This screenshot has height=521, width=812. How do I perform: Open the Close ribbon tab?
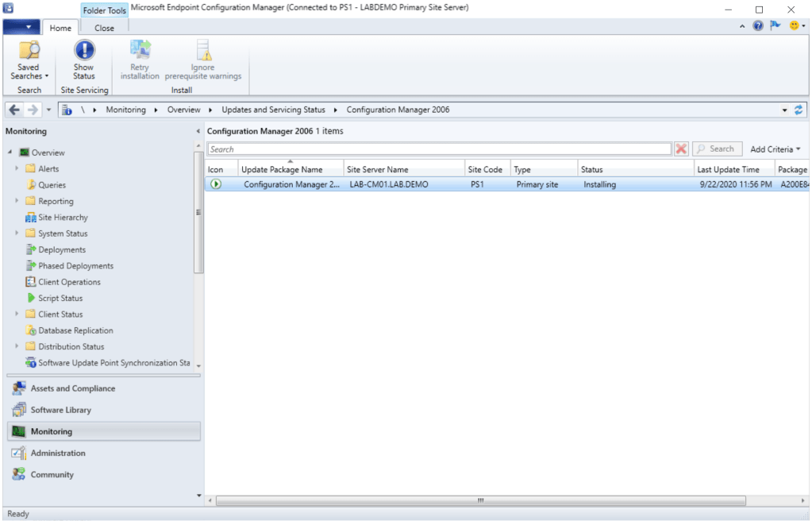click(104, 28)
